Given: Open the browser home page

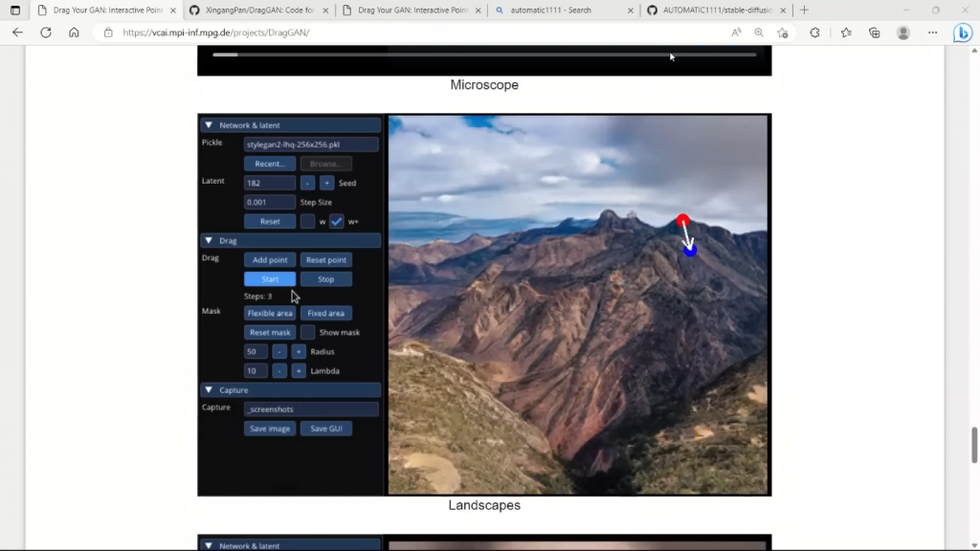Looking at the screenshot, I should click(x=74, y=33).
